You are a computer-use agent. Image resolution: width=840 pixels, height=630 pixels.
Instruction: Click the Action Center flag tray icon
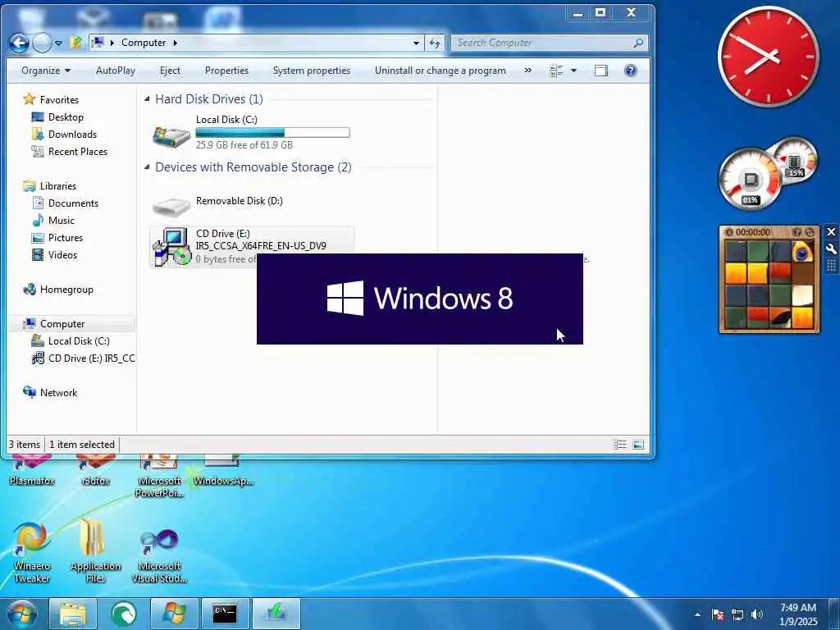pyautogui.click(x=717, y=614)
